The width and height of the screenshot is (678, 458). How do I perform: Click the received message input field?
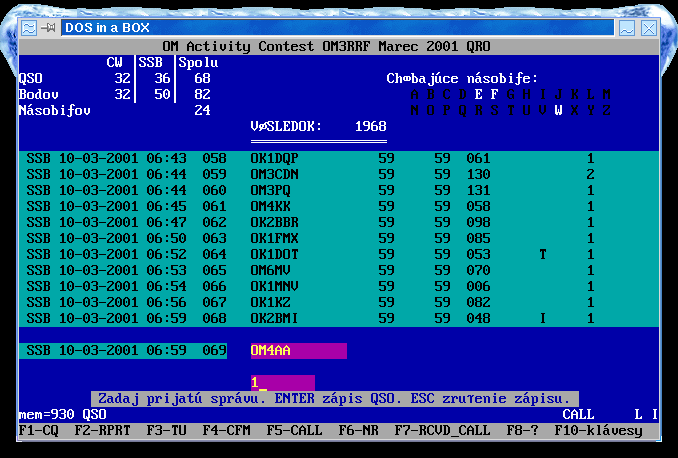tap(282, 383)
